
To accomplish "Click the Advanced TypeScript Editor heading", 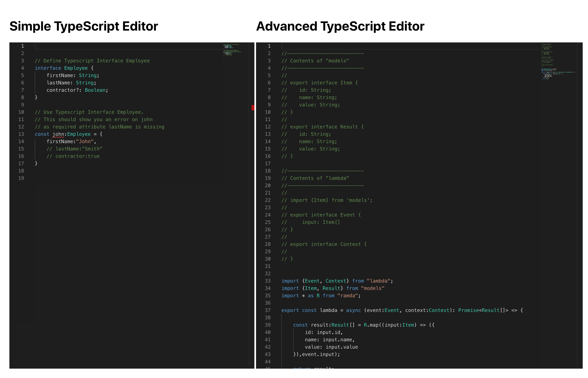I will click(x=340, y=26).
